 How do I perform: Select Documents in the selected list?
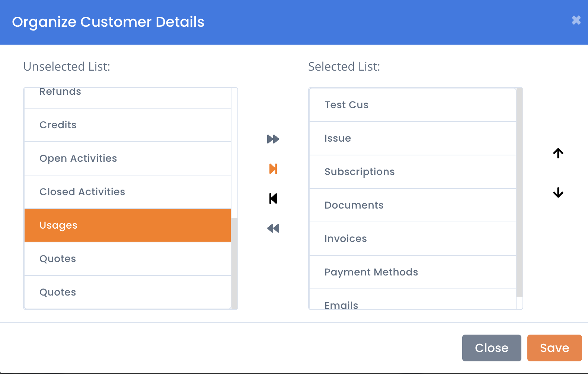pos(413,205)
